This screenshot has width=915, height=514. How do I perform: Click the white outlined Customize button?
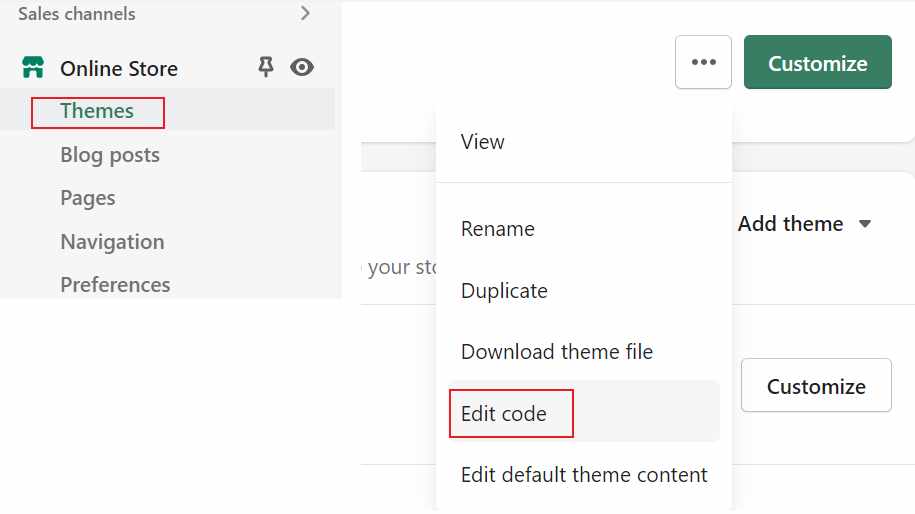(x=816, y=386)
